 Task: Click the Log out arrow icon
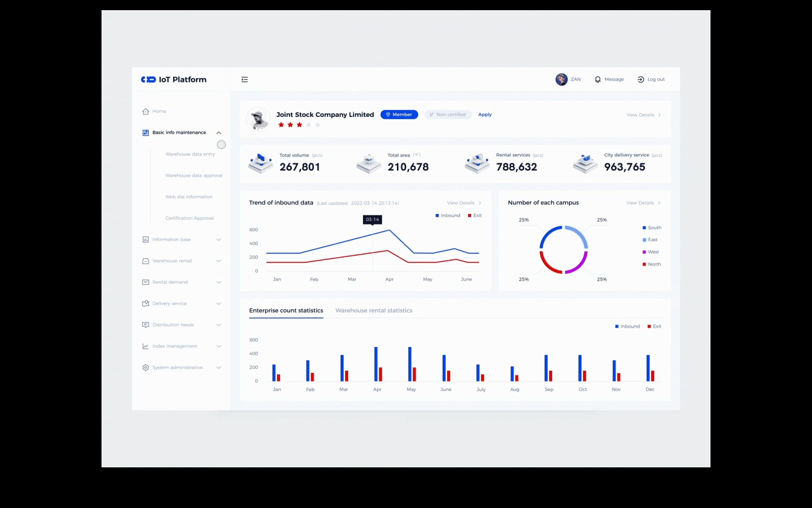(x=640, y=79)
